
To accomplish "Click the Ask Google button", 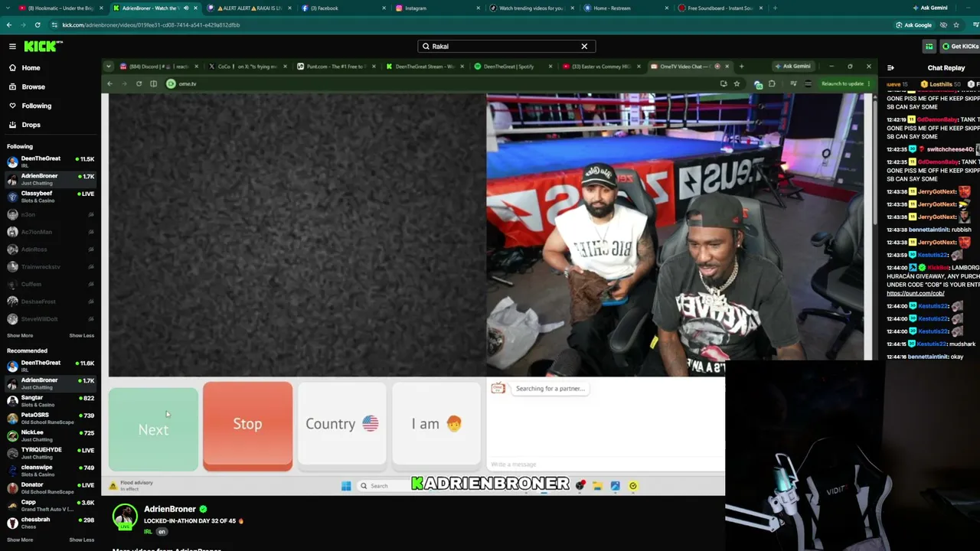I will coord(914,24).
